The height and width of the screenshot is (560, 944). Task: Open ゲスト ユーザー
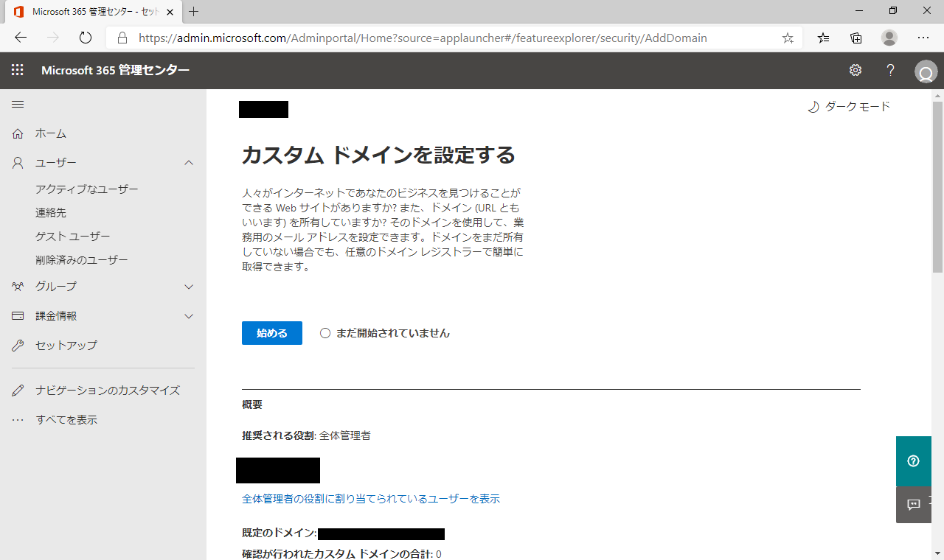[x=73, y=237]
